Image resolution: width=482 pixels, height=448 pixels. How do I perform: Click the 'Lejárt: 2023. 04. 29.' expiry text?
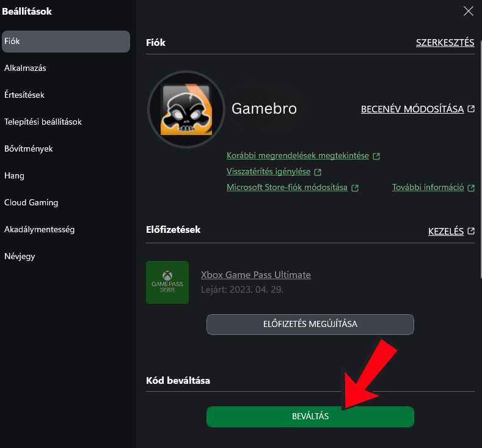tap(242, 290)
